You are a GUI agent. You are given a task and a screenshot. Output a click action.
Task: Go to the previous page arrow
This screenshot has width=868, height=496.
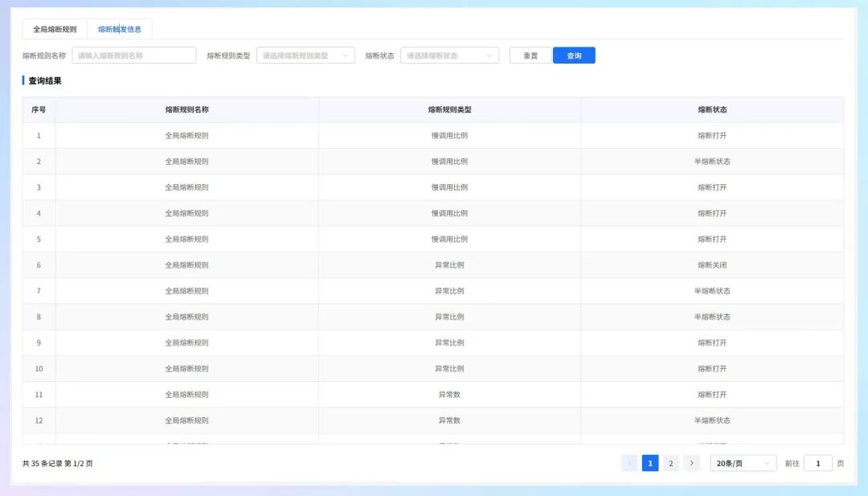[x=629, y=463]
